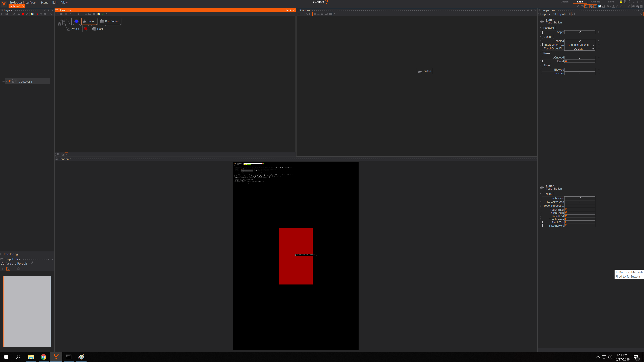Toggle the OnLoad checkbox under Reset

click(579, 58)
